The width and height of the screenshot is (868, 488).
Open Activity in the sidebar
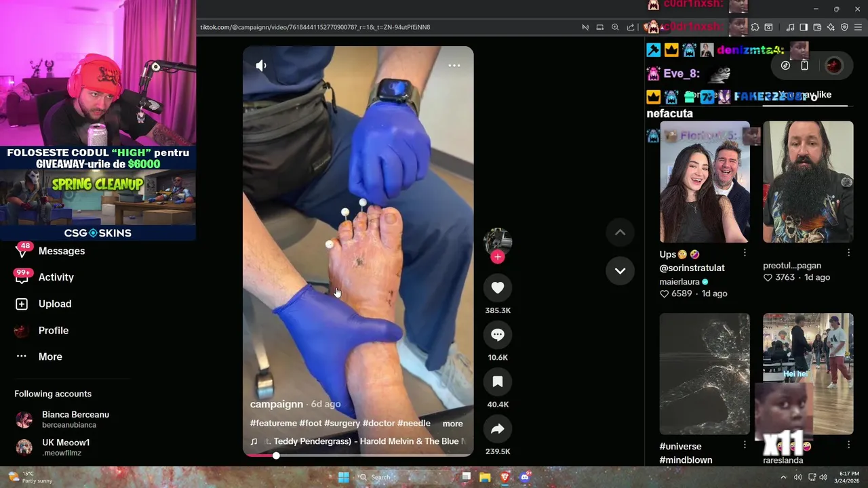pos(56,277)
